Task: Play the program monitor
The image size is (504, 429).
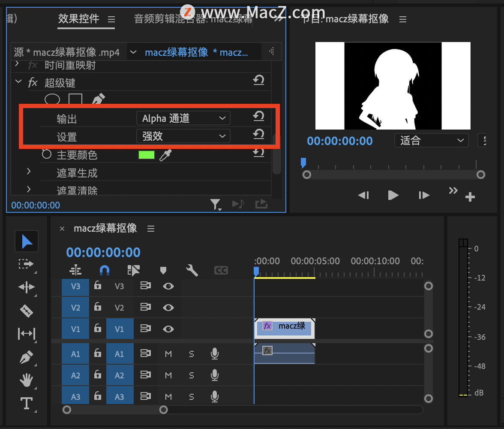Action: [x=393, y=195]
